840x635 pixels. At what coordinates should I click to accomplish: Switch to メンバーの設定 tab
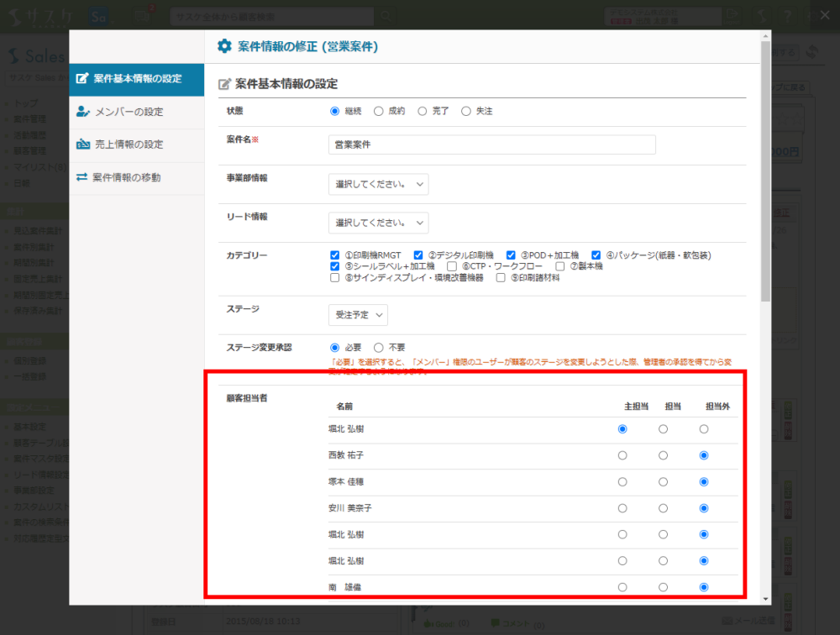[x=137, y=113]
